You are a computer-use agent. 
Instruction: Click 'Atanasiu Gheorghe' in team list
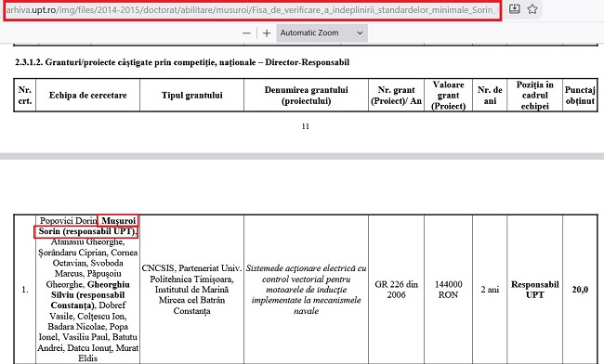88,242
